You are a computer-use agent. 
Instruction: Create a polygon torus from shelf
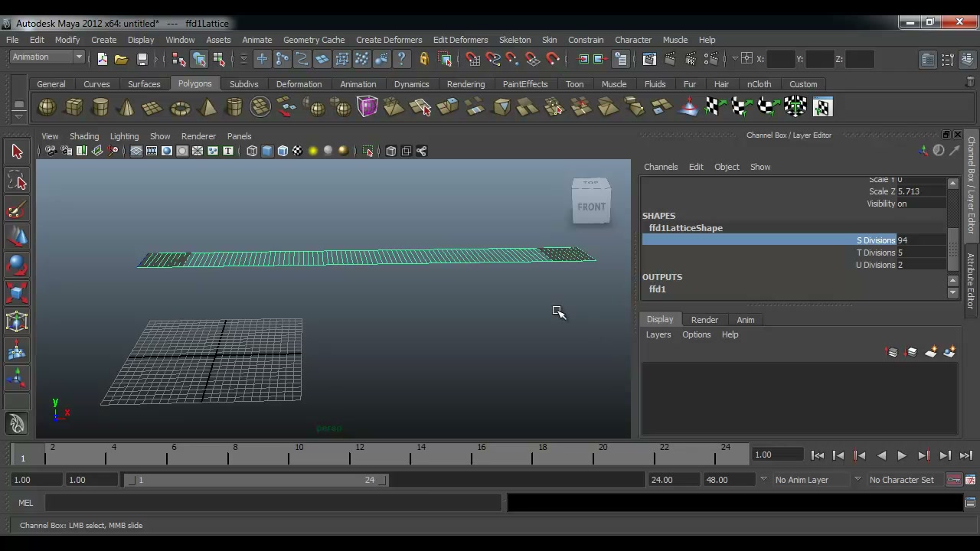[x=180, y=107]
